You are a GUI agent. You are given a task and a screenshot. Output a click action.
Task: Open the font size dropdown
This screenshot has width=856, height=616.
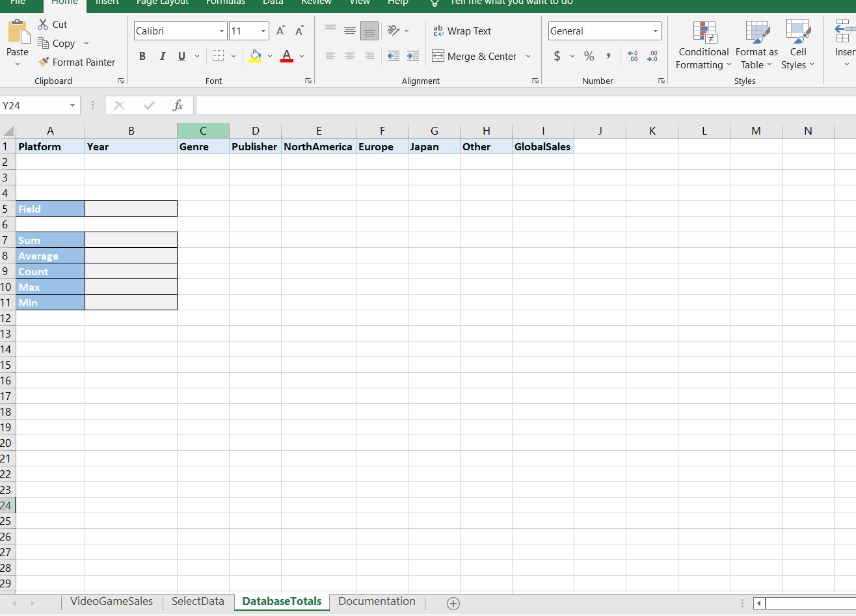coord(262,31)
